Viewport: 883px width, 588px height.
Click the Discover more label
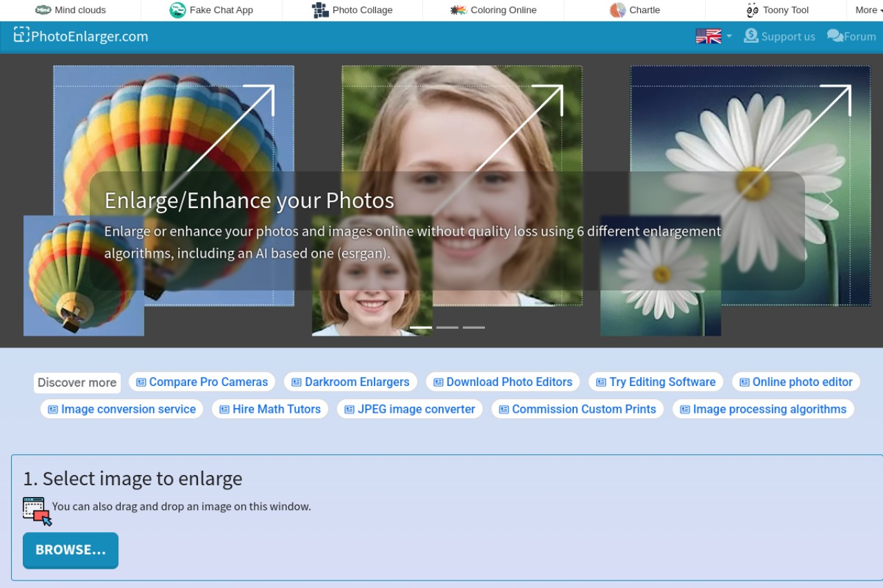pyautogui.click(x=77, y=383)
